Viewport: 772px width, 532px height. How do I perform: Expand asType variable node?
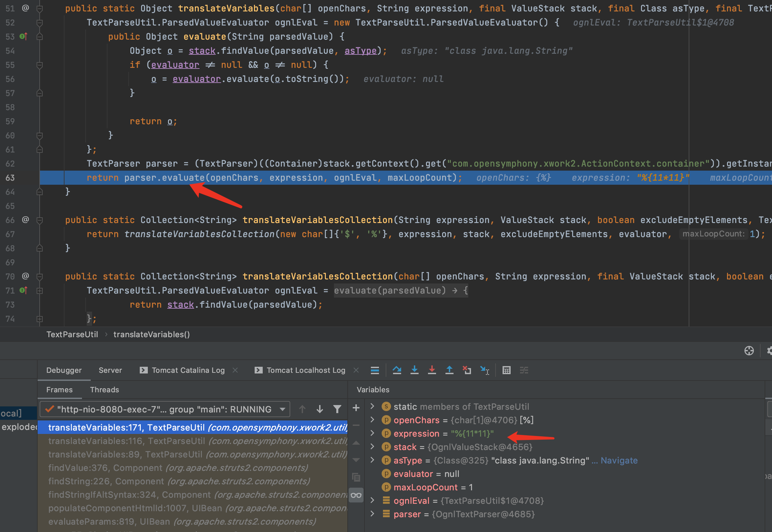(372, 460)
